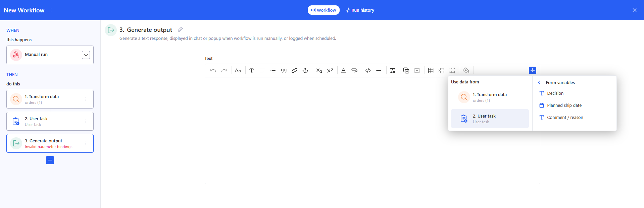Select Decision form variable
Image resolution: width=644 pixels, height=208 pixels.
pyautogui.click(x=555, y=93)
